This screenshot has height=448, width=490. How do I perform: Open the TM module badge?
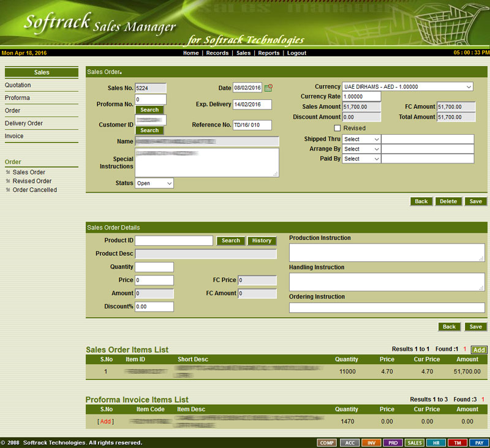[x=457, y=442]
